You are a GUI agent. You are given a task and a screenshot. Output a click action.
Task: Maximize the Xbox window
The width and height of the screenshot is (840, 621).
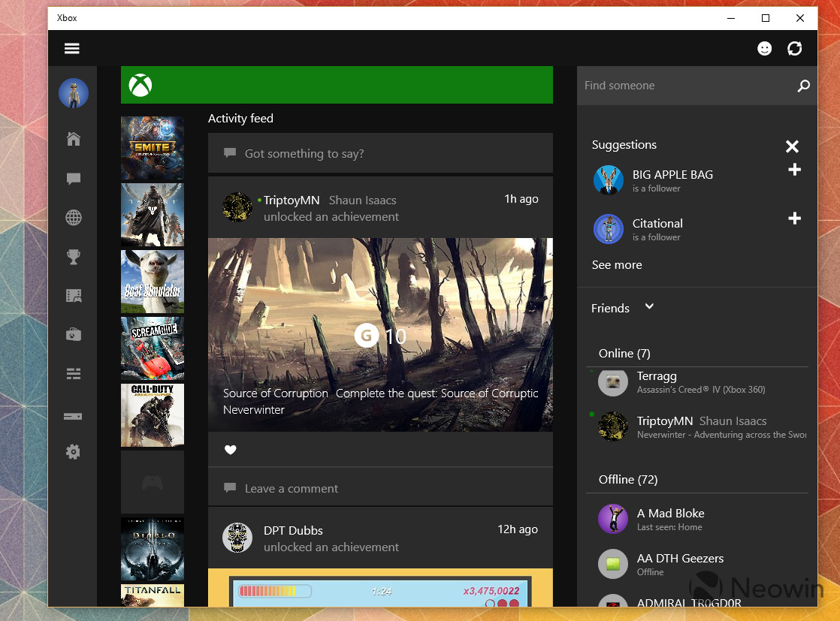coord(766,18)
